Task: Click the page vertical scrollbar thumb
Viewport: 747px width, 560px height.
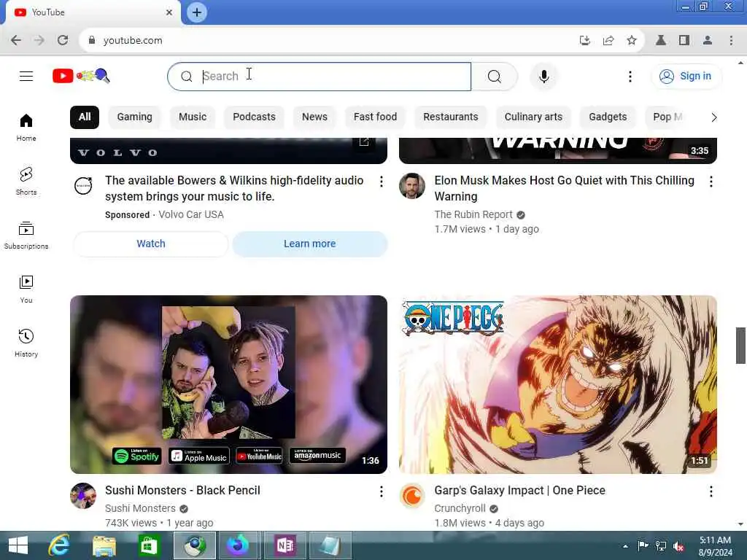Action: (x=740, y=346)
